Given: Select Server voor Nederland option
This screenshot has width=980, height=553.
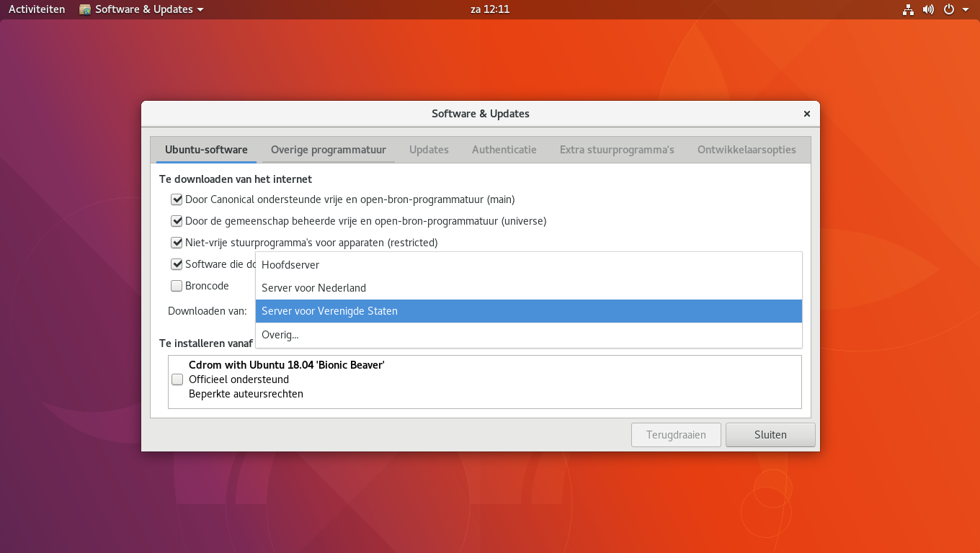Looking at the screenshot, I should point(529,288).
